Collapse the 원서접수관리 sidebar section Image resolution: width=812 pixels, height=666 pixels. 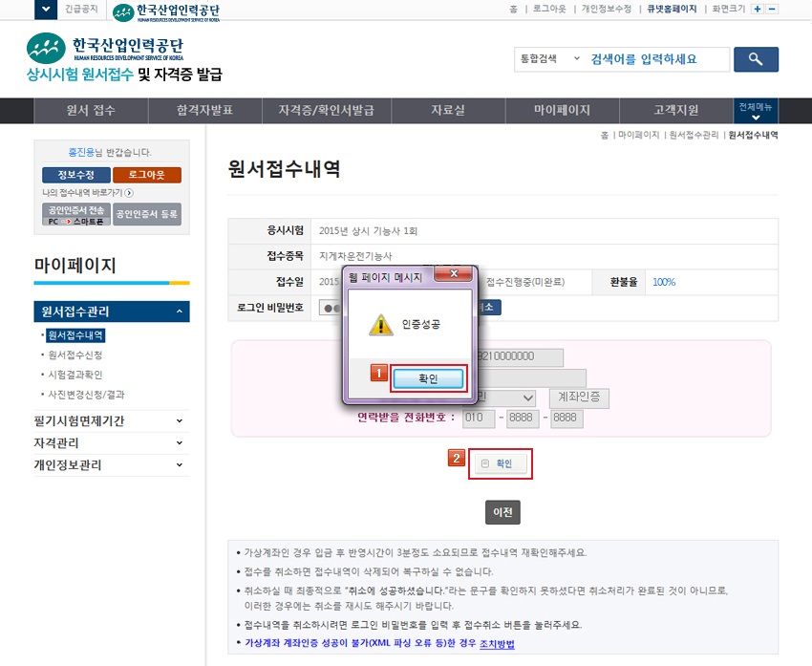pos(179,312)
